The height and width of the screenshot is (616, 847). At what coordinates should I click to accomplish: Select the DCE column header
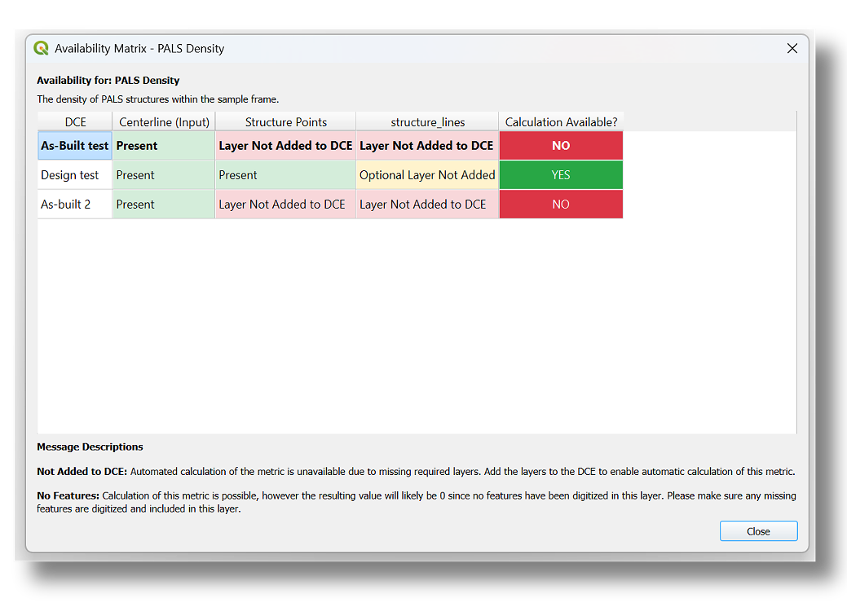coord(75,122)
